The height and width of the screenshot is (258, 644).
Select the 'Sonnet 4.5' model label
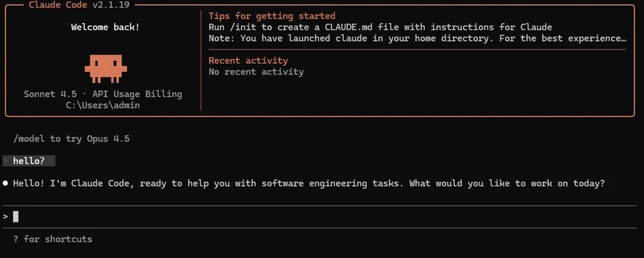[50, 94]
